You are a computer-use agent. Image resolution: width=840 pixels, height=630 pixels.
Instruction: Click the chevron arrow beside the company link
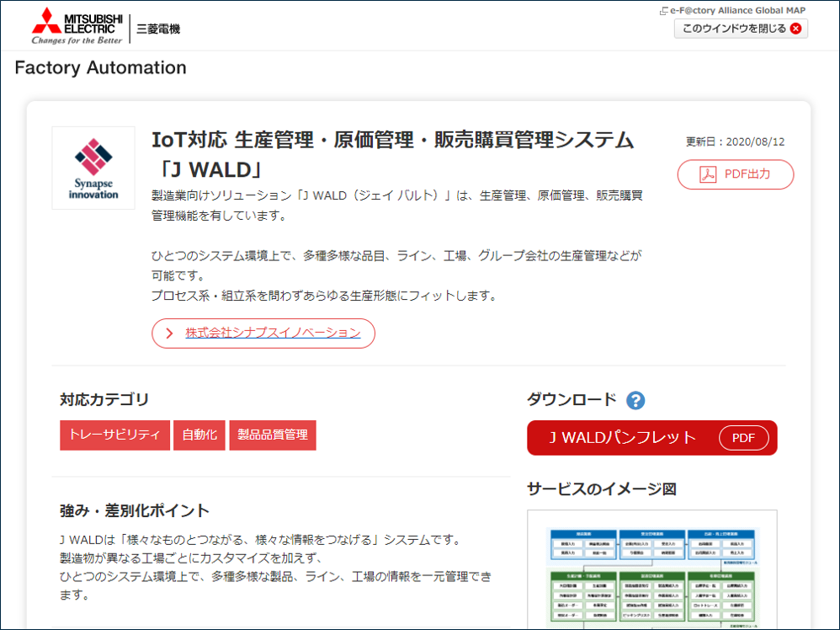pyautogui.click(x=170, y=333)
